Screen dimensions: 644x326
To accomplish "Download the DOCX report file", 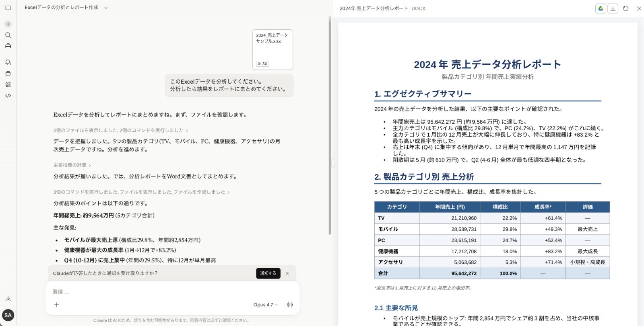I will pyautogui.click(x=613, y=8).
